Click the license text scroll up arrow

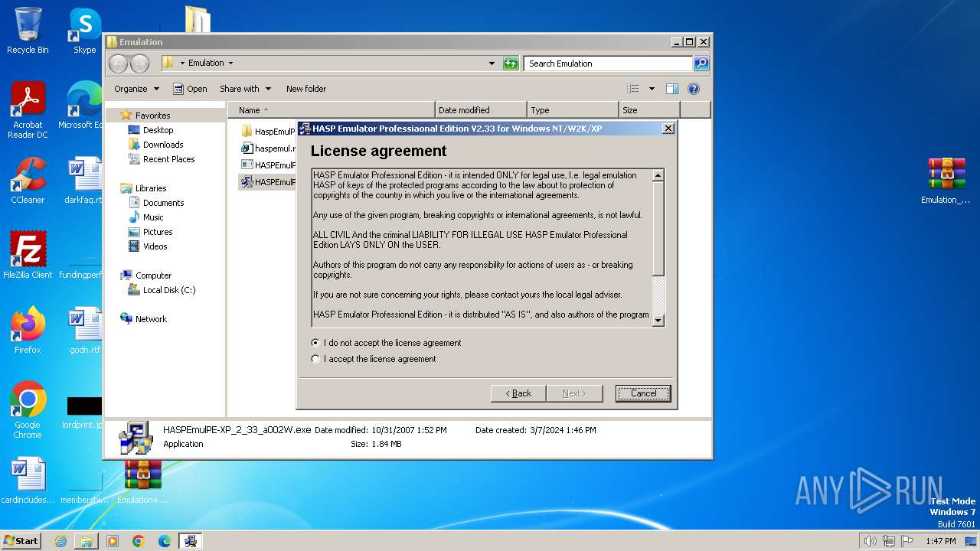click(x=658, y=175)
